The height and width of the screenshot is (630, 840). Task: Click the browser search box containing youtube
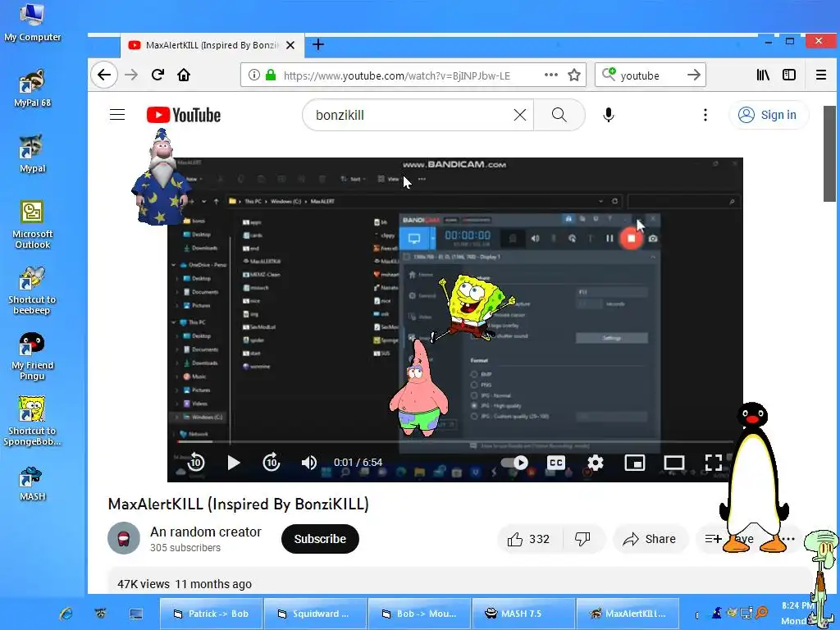coord(648,75)
